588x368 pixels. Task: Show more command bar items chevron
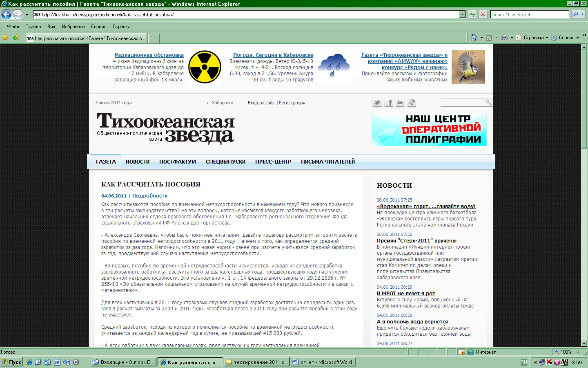584,35
